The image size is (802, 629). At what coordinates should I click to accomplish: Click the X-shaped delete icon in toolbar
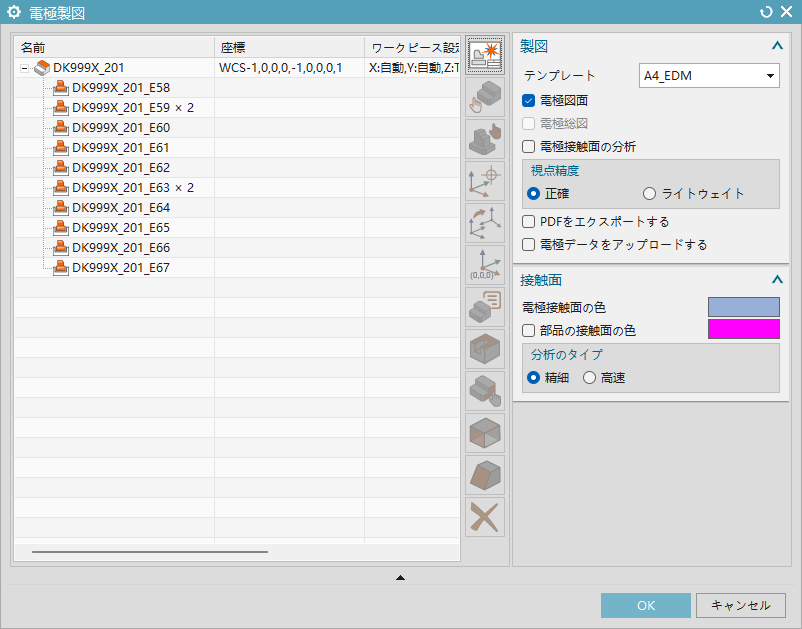[x=485, y=517]
